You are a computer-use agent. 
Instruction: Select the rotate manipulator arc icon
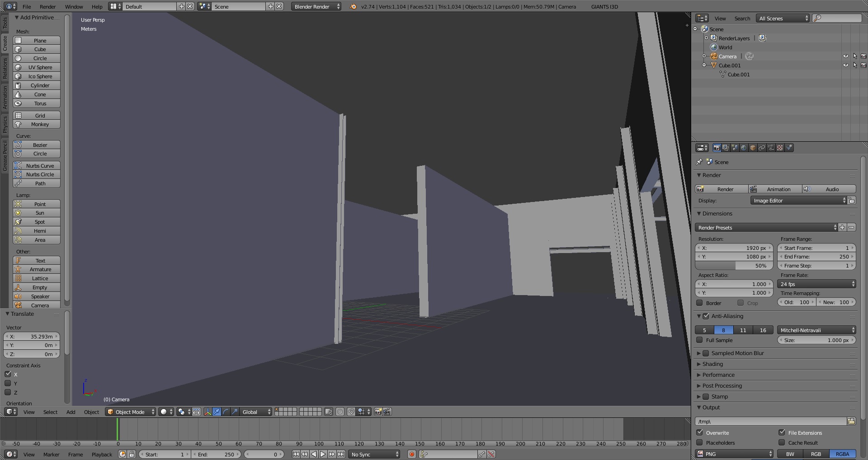(x=226, y=412)
